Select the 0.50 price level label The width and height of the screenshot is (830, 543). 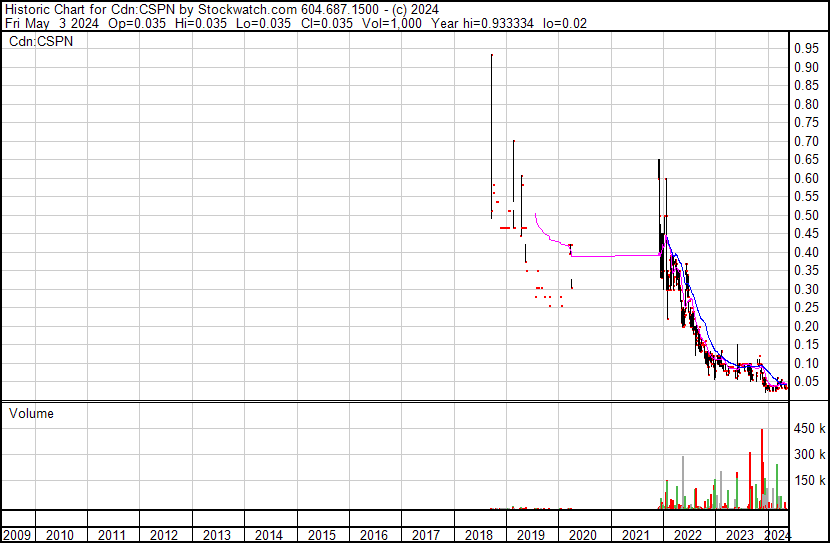[806, 215]
